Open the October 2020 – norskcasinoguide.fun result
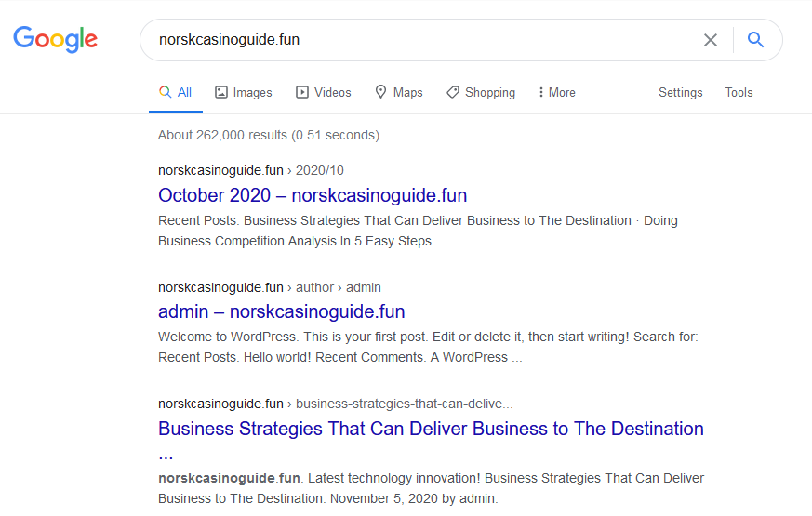Image resolution: width=812 pixels, height=516 pixels. point(313,195)
